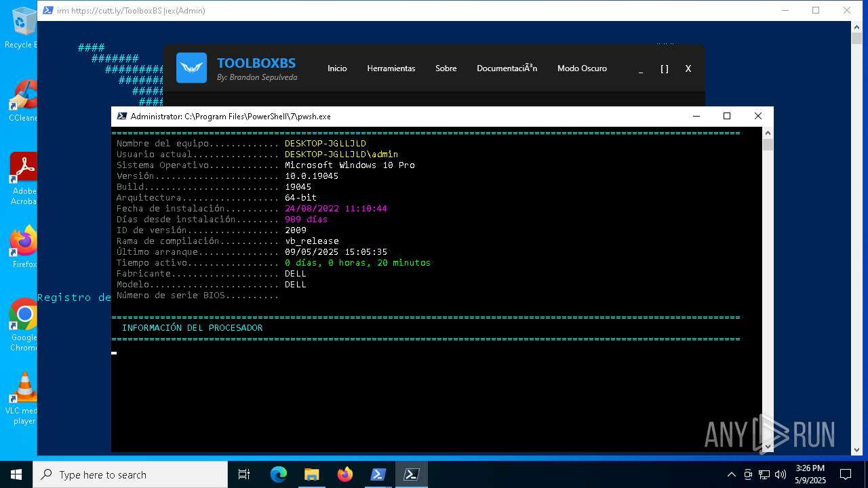
Task: Select last boot time 09/05/2025 15:05:35
Action: click(336, 252)
